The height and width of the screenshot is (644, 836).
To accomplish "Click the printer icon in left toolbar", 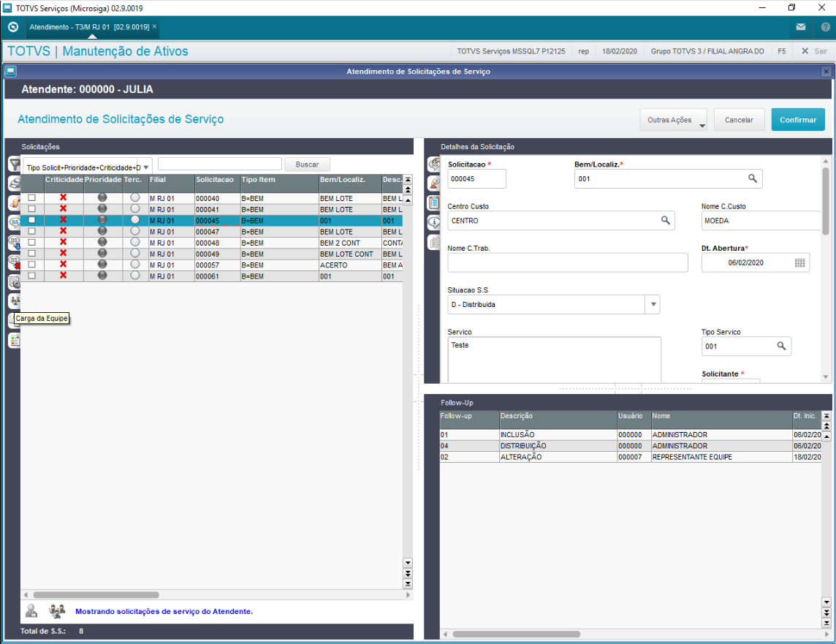I will [x=15, y=184].
